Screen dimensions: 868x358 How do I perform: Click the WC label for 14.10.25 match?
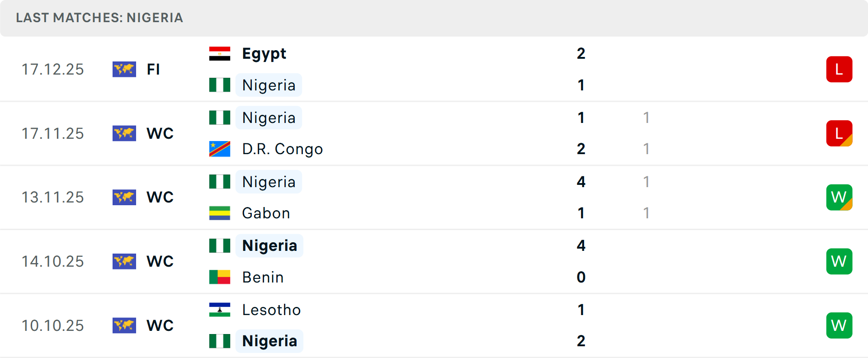pyautogui.click(x=160, y=261)
